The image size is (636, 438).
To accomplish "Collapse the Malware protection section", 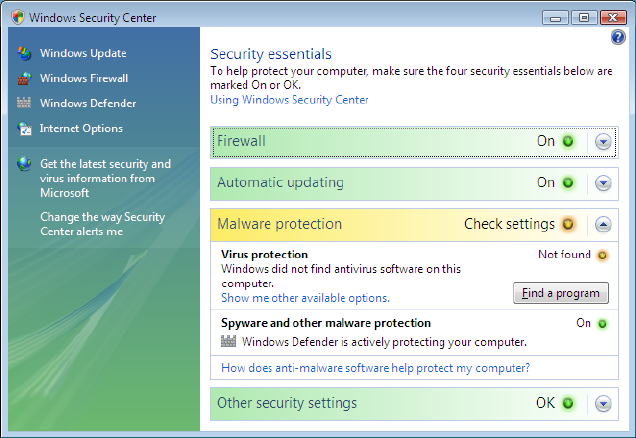I will coord(602,224).
